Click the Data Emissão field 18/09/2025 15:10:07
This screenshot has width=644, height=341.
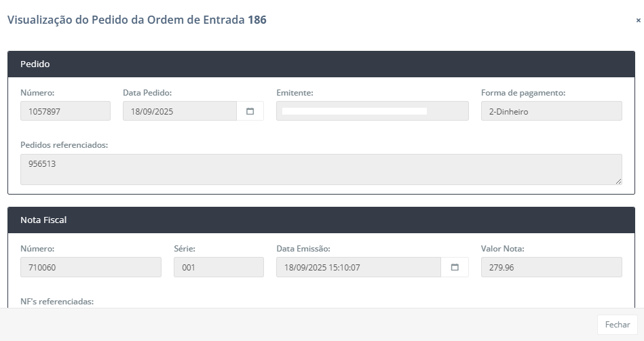pos(358,267)
